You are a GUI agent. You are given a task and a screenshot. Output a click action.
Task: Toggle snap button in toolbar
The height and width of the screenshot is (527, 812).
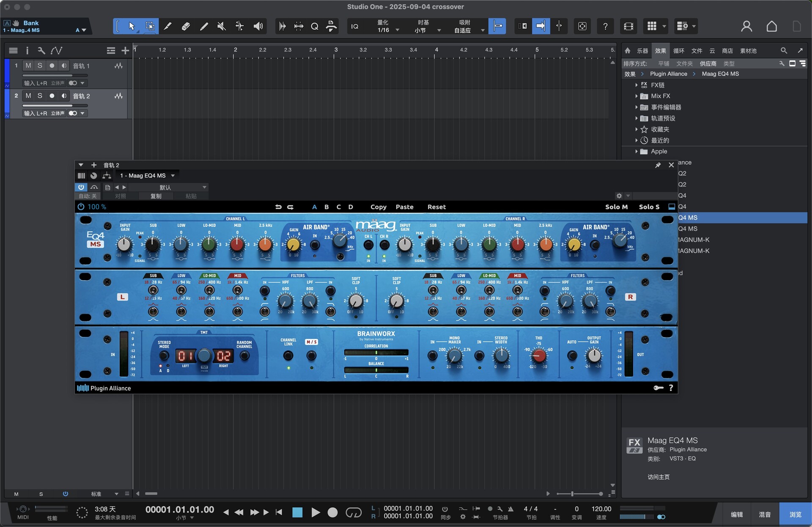click(x=497, y=26)
